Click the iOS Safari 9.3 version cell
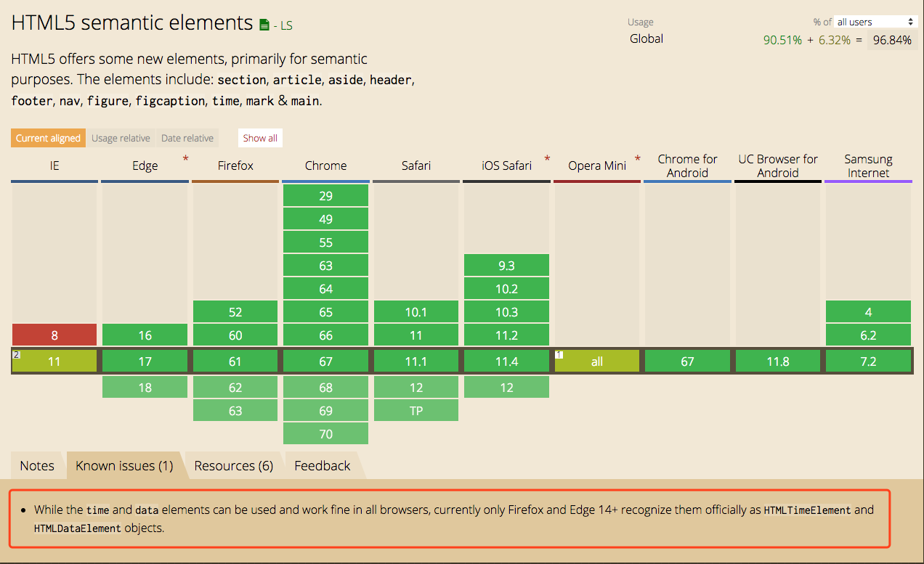The height and width of the screenshot is (564, 924). [507, 266]
